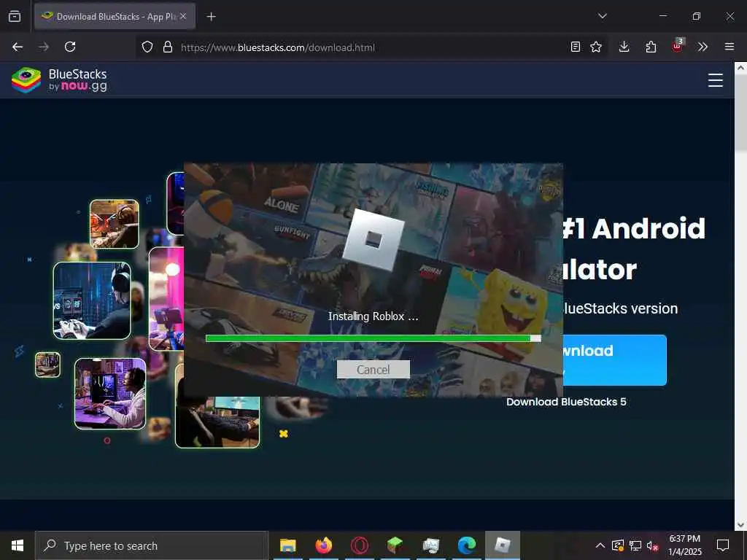Screen dimensions: 747x560
Task: Bookmark this page with the star
Action: (x=596, y=47)
